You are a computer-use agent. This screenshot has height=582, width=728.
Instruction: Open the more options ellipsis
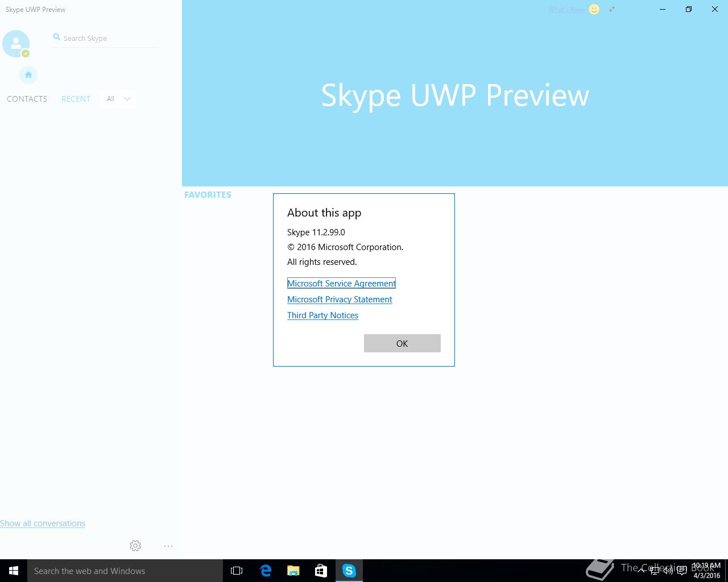[168, 546]
